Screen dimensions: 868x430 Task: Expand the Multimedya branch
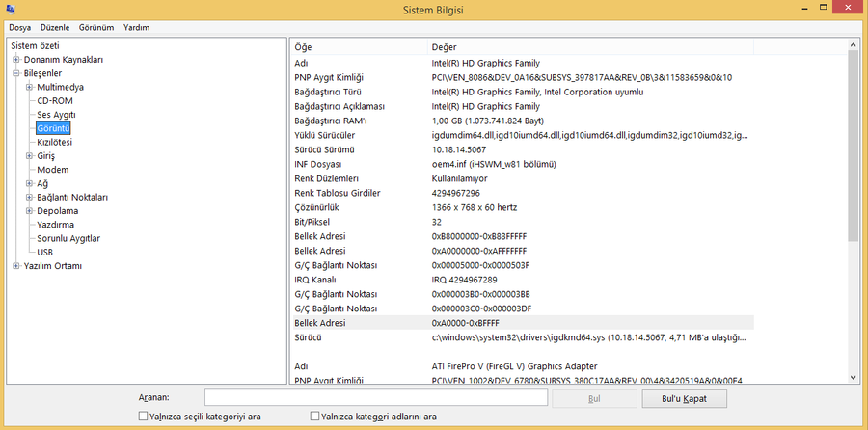(30, 87)
